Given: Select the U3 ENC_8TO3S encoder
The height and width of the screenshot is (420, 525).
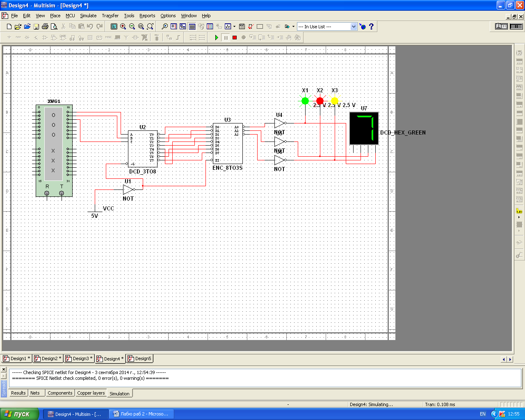Looking at the screenshot, I should click(228, 144).
